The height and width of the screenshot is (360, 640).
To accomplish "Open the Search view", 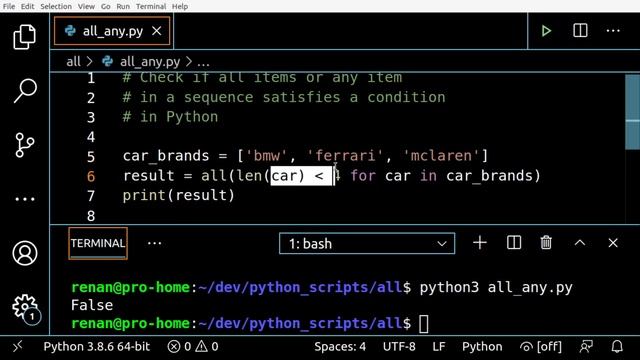I will [24, 90].
